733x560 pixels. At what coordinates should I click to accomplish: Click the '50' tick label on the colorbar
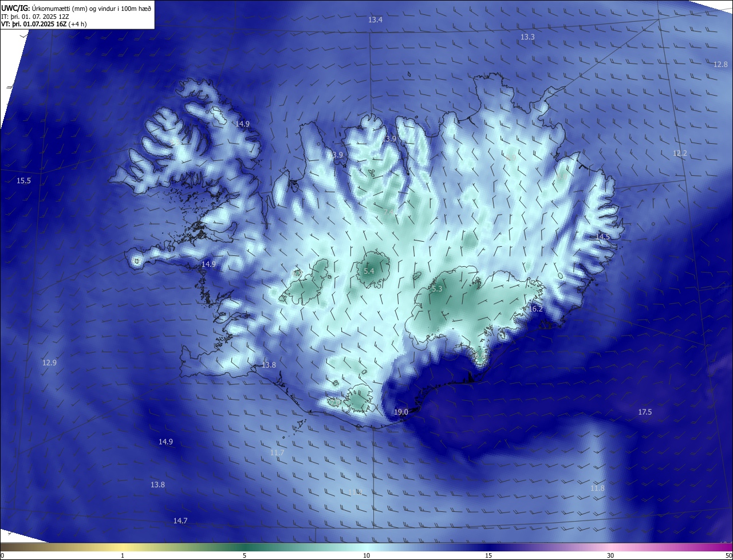728,555
